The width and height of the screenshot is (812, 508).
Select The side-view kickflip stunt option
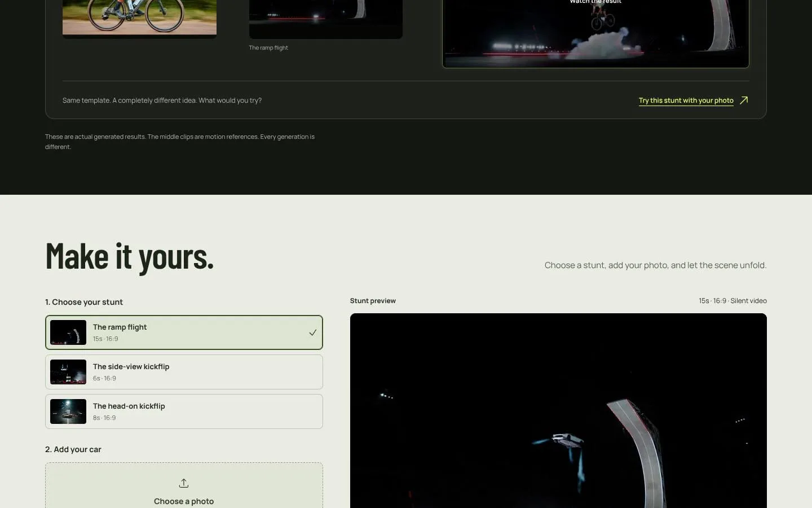pyautogui.click(x=184, y=372)
